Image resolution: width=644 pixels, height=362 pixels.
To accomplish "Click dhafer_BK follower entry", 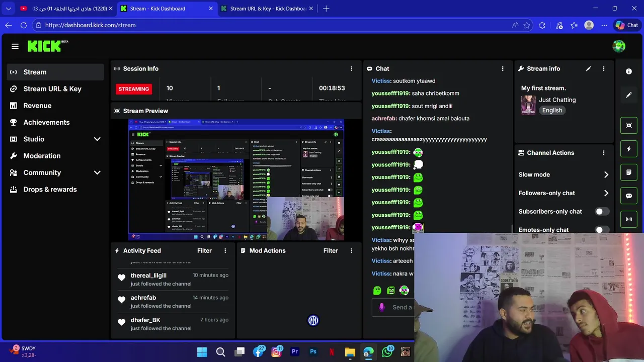I will pyautogui.click(x=174, y=324).
